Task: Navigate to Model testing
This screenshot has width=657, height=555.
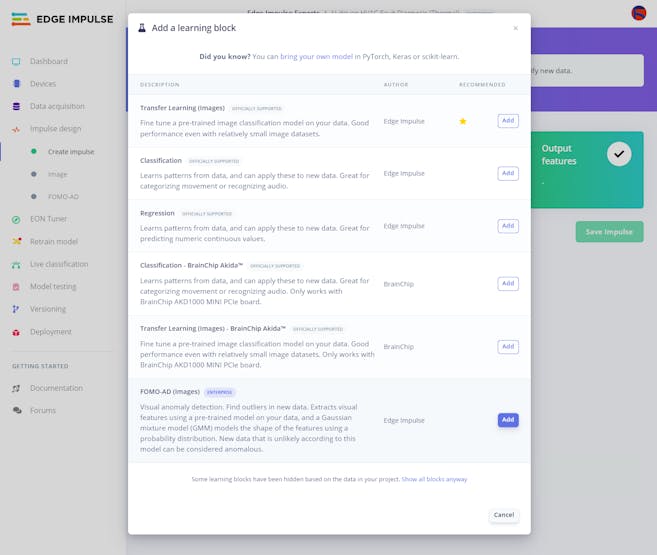Action: [x=53, y=287]
